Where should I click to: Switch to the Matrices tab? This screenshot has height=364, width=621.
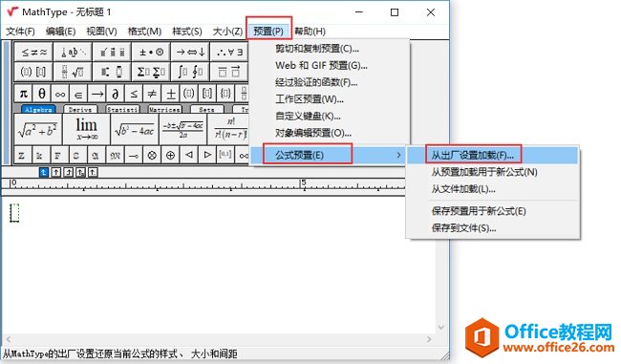[164, 109]
